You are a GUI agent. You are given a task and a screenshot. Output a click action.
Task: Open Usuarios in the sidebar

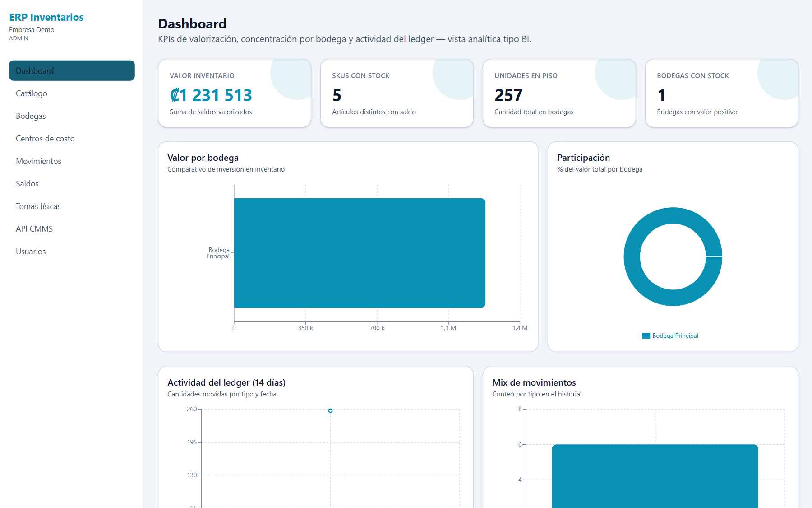point(72,252)
